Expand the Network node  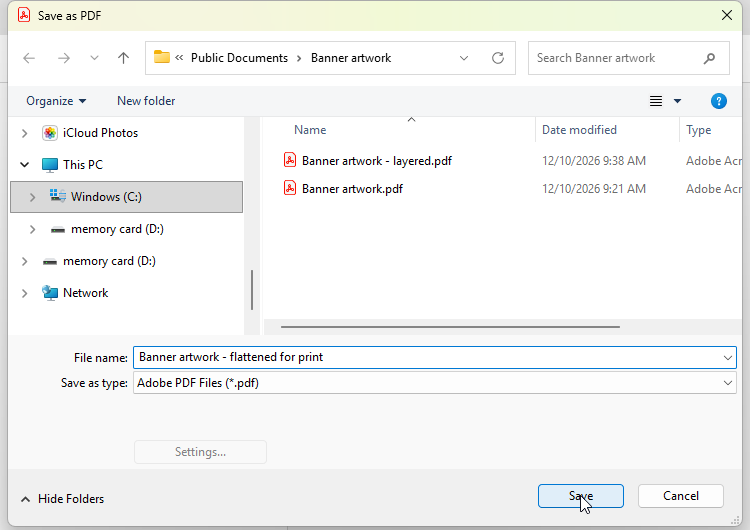point(24,293)
